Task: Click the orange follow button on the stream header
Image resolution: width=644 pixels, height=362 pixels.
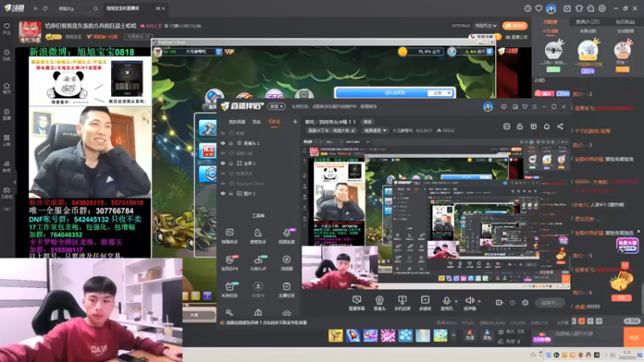Action: point(514,26)
